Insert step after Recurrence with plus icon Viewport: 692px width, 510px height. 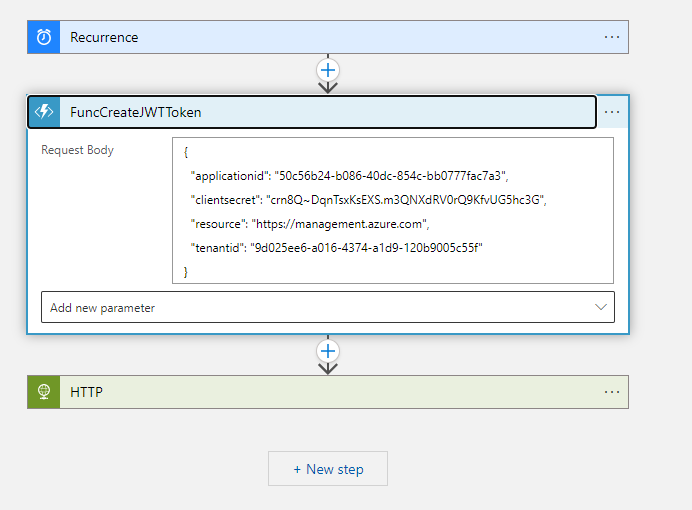click(x=328, y=70)
